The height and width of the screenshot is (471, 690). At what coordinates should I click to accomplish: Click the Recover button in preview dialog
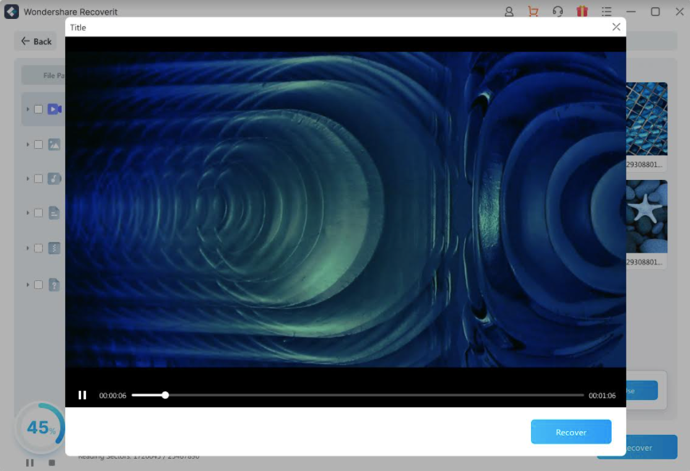tap(571, 432)
